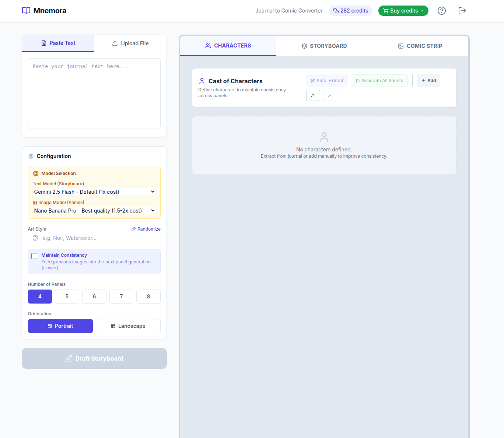504x438 pixels.
Task: Click Auto-Extract magic wand button
Action: pos(327,81)
